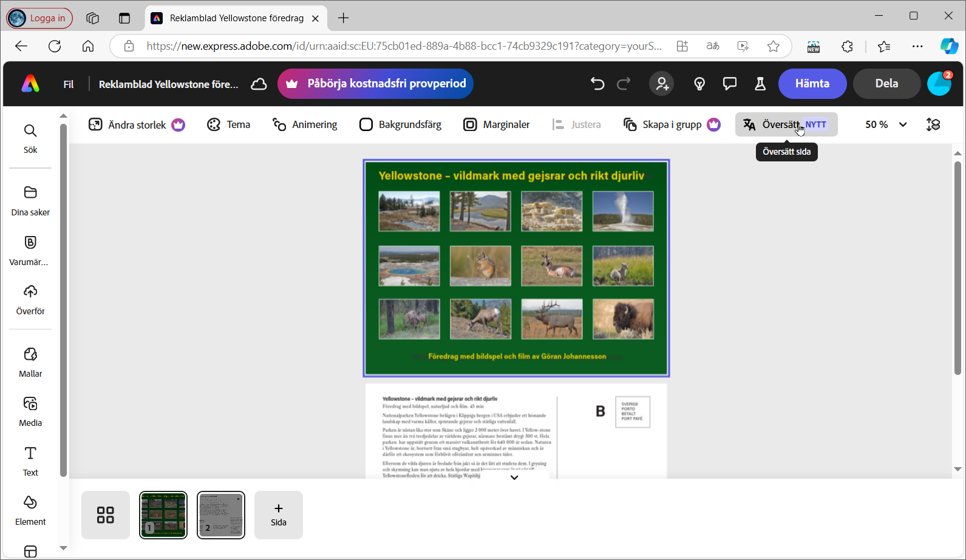Open the lightbulb tips icon
The image size is (966, 560).
[x=699, y=84]
